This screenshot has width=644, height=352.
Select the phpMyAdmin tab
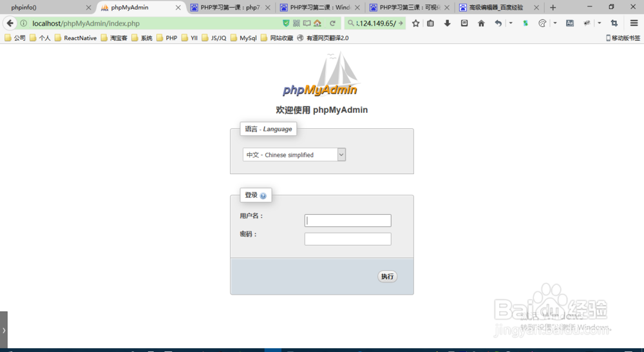(141, 7)
